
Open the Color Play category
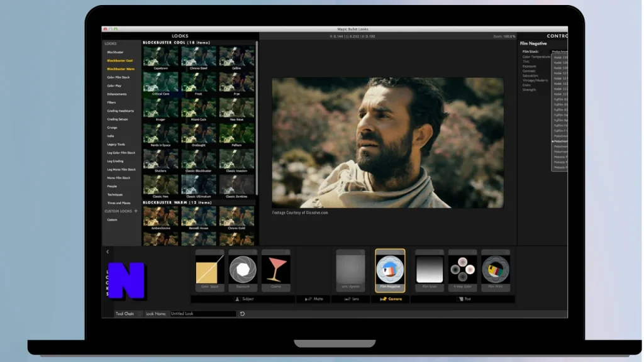click(x=114, y=85)
